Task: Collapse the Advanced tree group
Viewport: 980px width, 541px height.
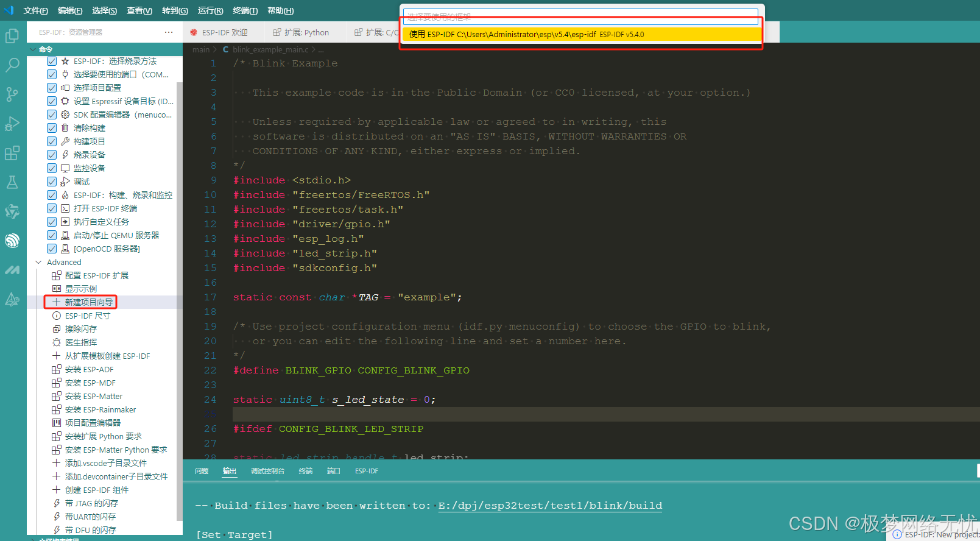Action: click(x=39, y=262)
